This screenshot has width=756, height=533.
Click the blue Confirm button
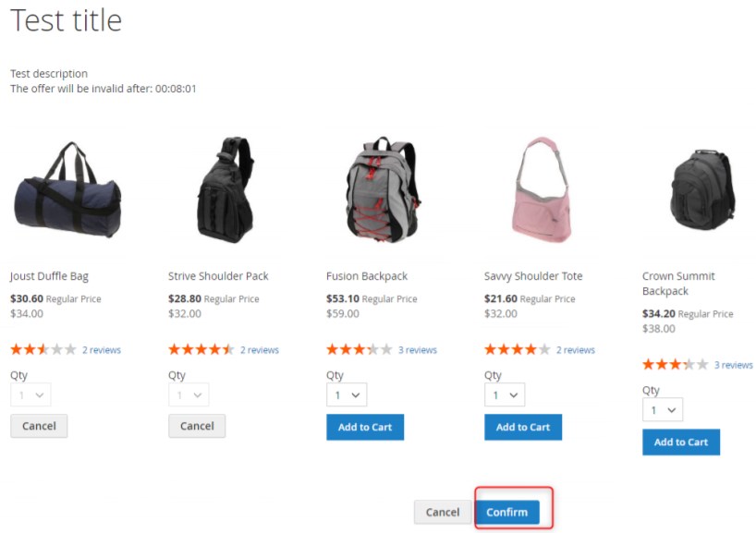[x=507, y=513]
